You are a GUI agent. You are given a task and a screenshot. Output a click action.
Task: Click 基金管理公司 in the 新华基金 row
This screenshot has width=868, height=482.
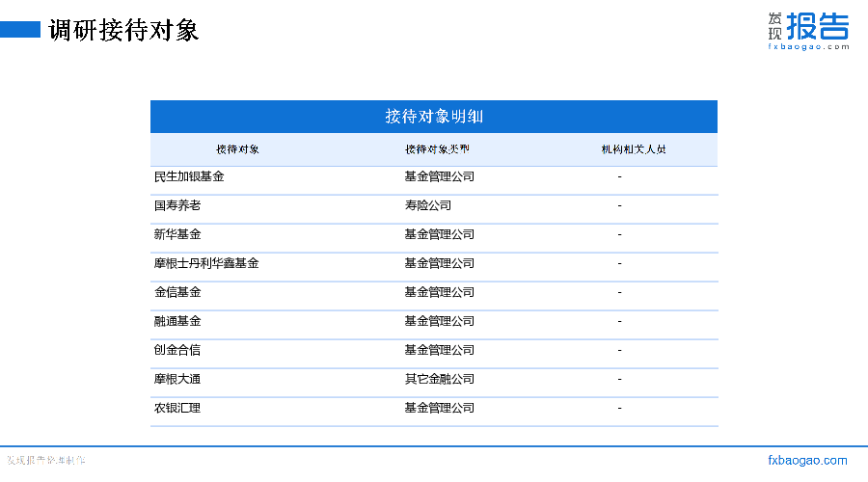pyautogui.click(x=440, y=234)
